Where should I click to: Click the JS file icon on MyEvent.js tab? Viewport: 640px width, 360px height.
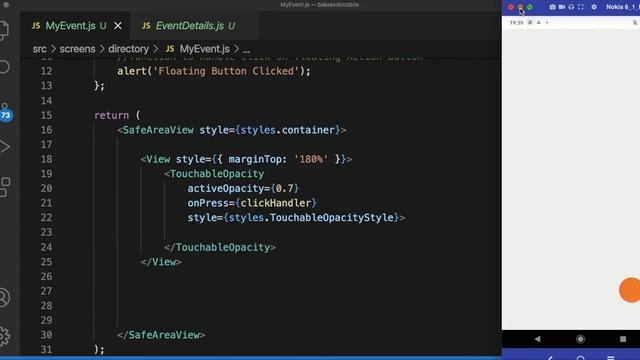pos(36,26)
